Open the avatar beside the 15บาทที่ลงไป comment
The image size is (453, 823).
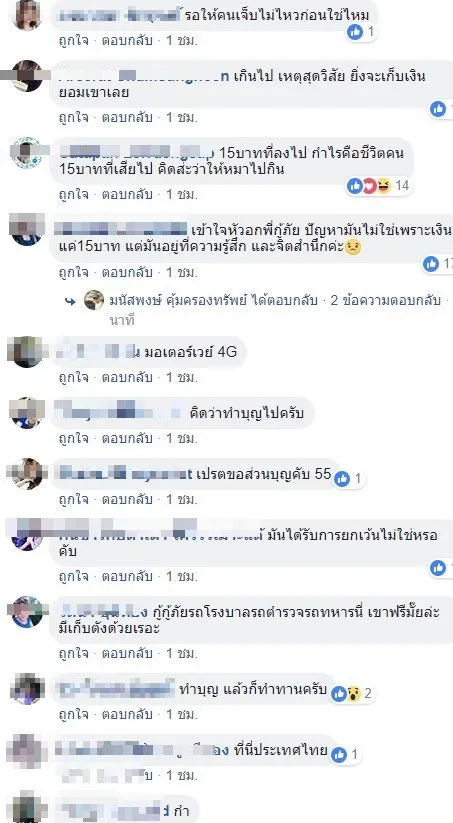coord(26,153)
